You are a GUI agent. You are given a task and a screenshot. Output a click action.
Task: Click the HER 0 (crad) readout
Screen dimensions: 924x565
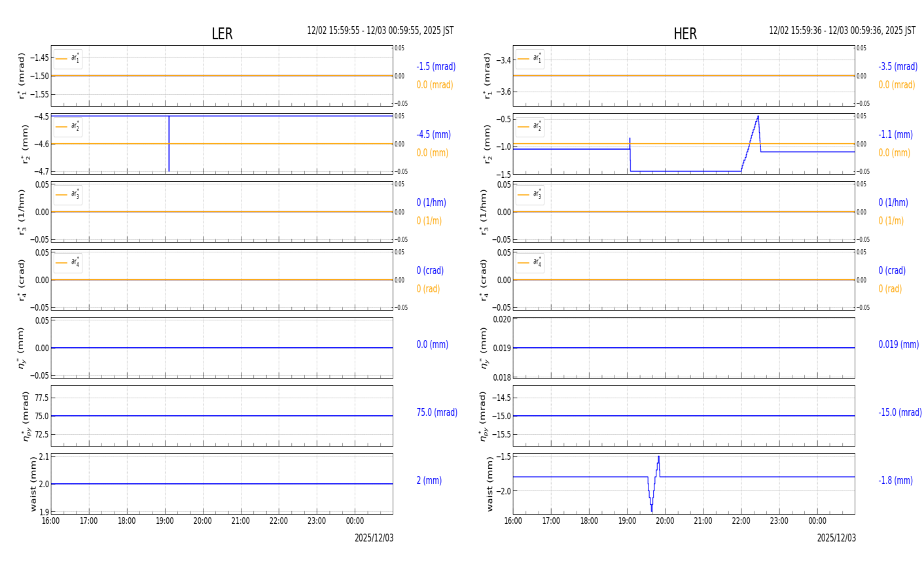(892, 271)
